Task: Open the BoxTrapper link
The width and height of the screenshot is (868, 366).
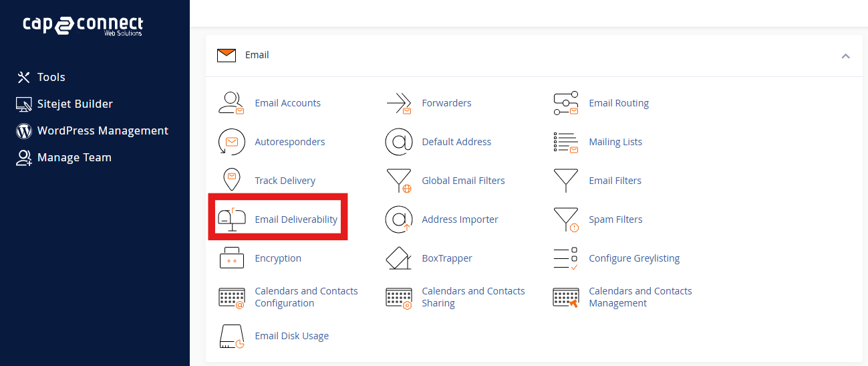Action: click(447, 258)
